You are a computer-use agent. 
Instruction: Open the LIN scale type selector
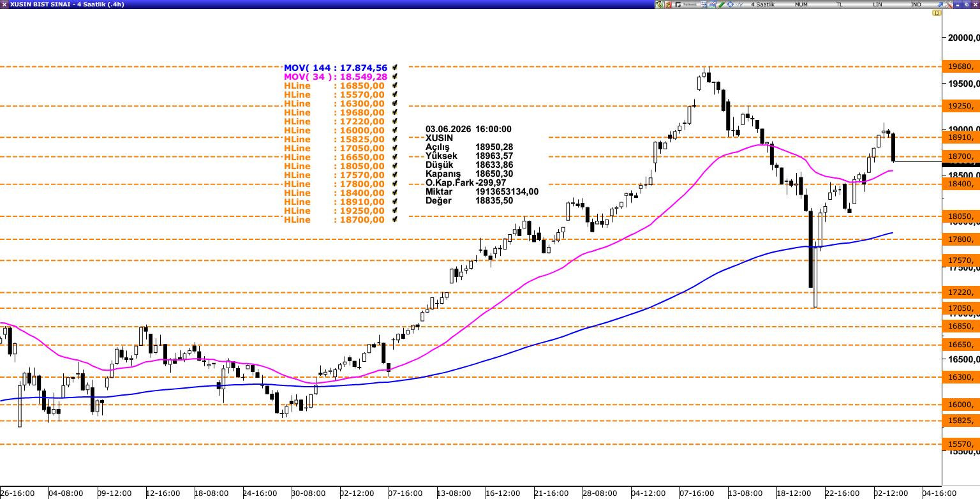[878, 4]
